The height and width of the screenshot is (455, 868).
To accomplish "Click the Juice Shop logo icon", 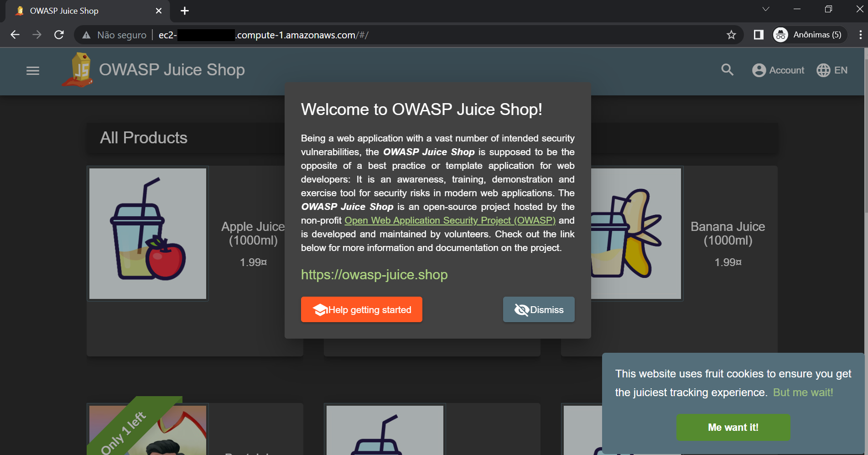I will coord(78,70).
